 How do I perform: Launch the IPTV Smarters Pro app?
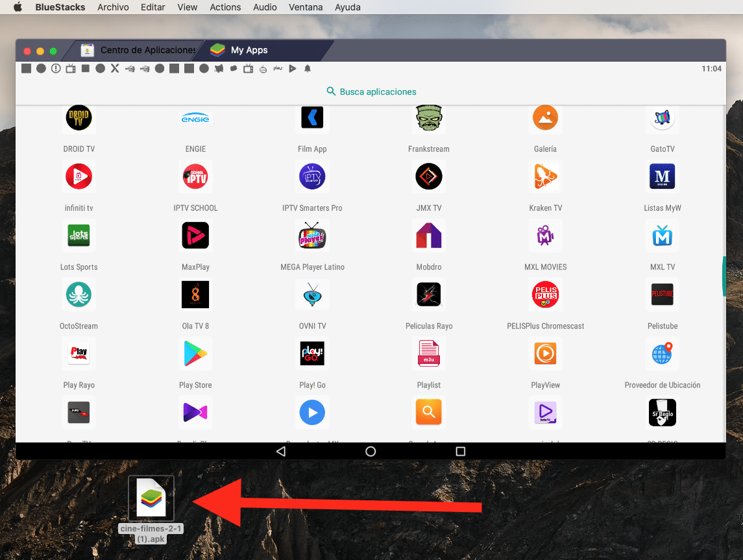[x=312, y=177]
